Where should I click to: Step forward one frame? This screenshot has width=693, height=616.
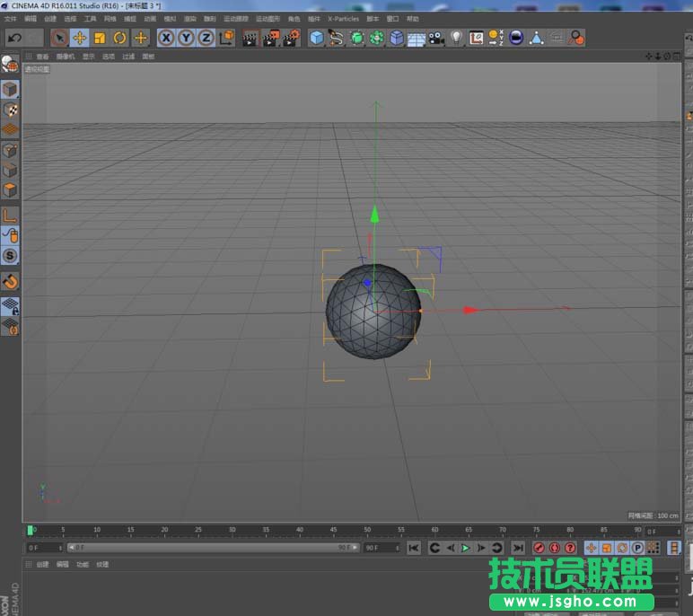click(481, 548)
